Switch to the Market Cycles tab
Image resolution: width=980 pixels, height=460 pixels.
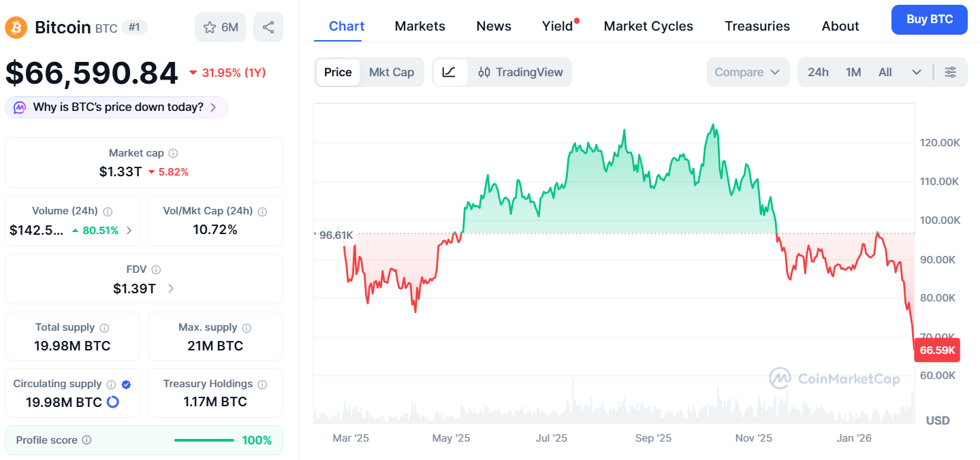coord(648,26)
